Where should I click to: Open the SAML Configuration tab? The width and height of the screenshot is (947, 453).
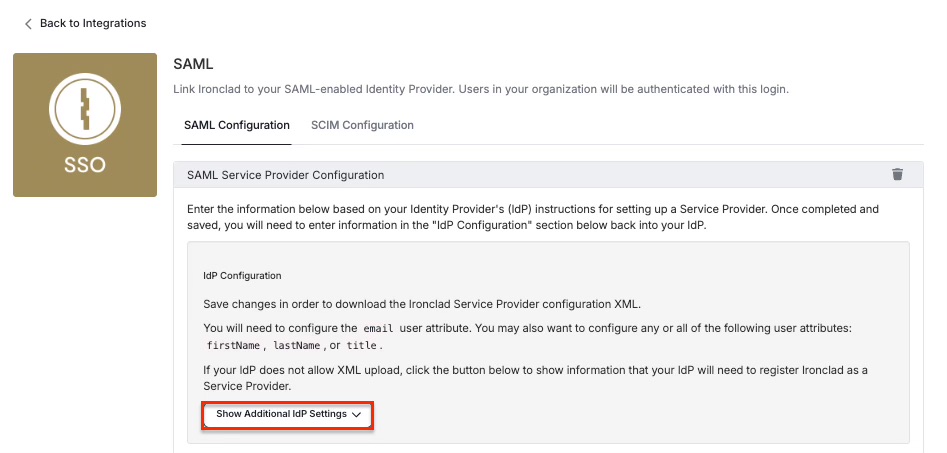[237, 125]
